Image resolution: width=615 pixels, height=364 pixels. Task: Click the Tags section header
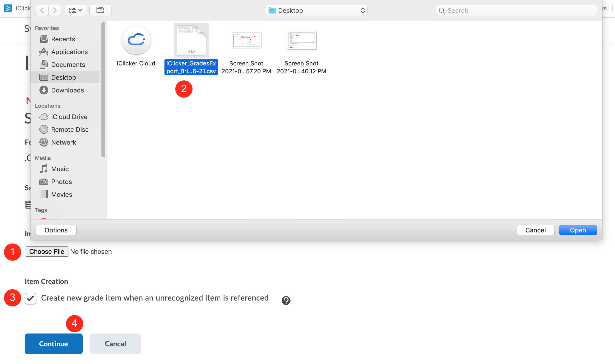(x=41, y=210)
